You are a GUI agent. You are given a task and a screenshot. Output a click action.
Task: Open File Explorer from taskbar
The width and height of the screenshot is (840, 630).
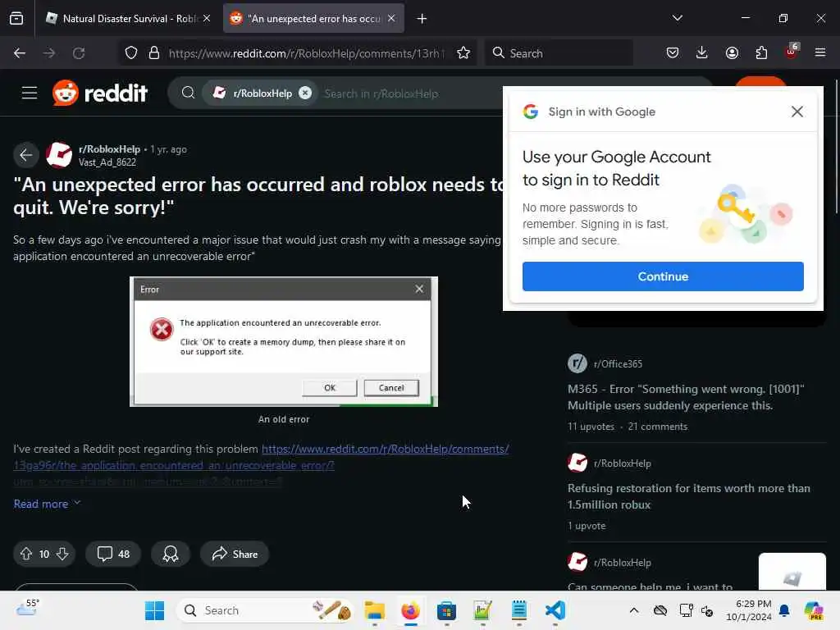coord(374,610)
